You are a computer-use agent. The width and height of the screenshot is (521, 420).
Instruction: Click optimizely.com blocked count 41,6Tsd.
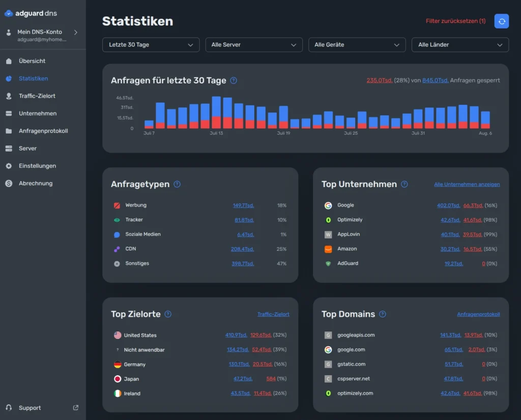coord(473,394)
